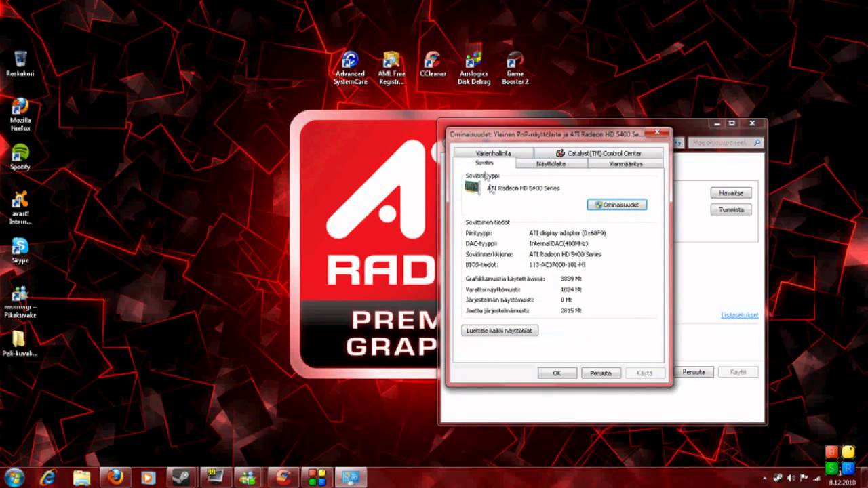
Task: Switch to the Värienhallinta tab
Action: click(493, 153)
